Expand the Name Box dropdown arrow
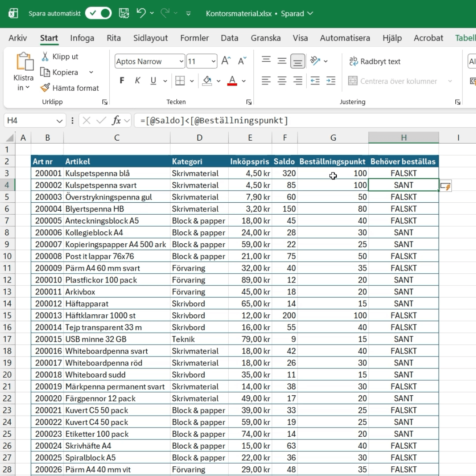This screenshot has width=476, height=476. click(x=59, y=120)
